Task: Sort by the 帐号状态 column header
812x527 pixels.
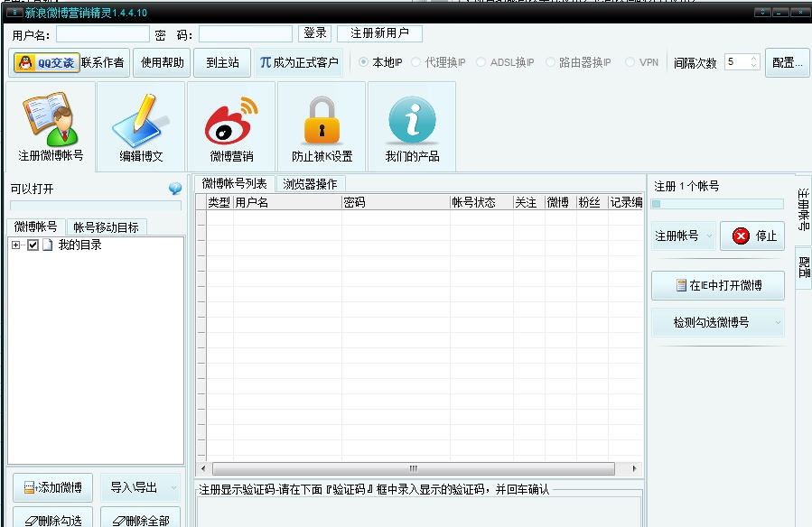Action: pyautogui.click(x=481, y=202)
